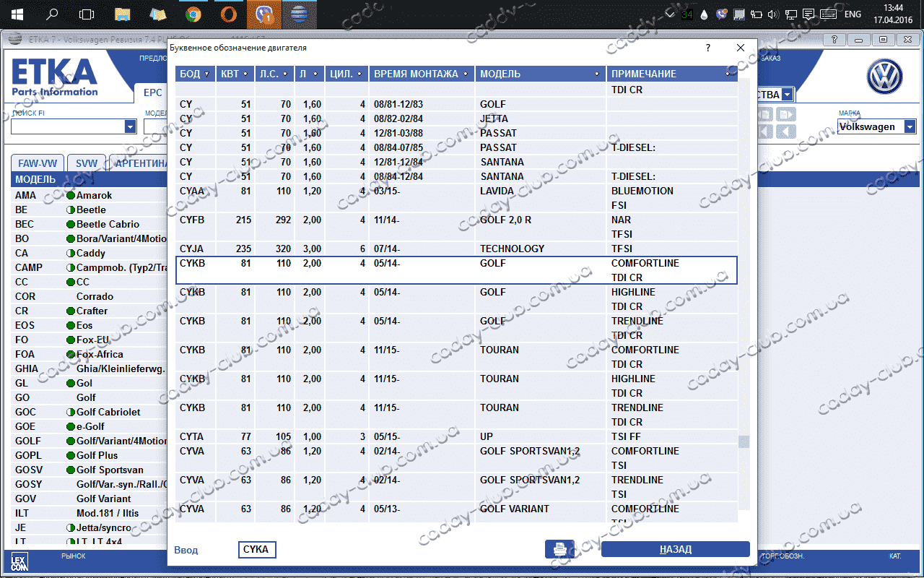Open Task View on the taskbar
This screenshot has height=578, width=924.
(x=87, y=14)
